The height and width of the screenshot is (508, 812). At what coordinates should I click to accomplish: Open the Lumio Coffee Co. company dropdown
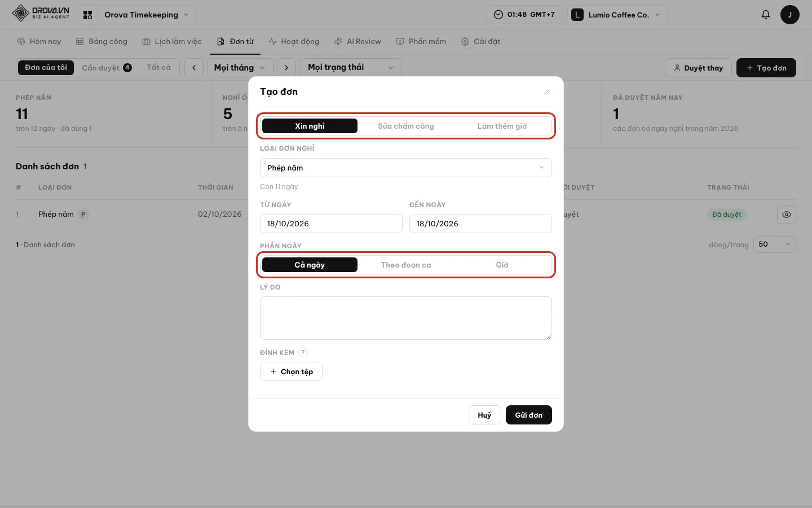pyautogui.click(x=617, y=15)
